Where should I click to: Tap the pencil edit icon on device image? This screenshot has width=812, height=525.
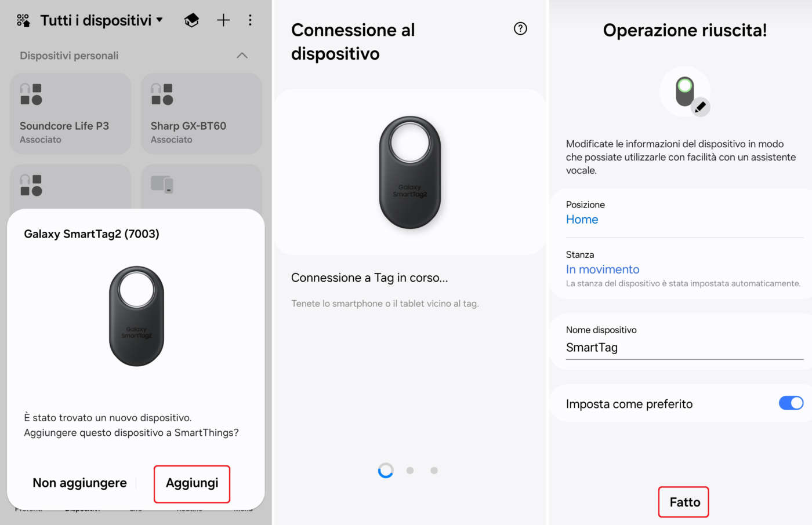tap(701, 107)
